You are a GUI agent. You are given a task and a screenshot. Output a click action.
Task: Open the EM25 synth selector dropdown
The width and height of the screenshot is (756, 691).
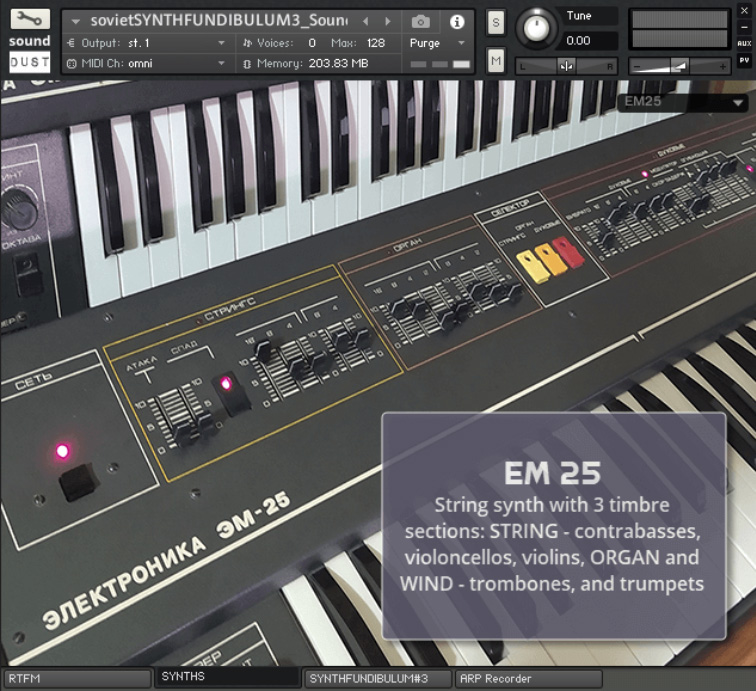(x=683, y=102)
